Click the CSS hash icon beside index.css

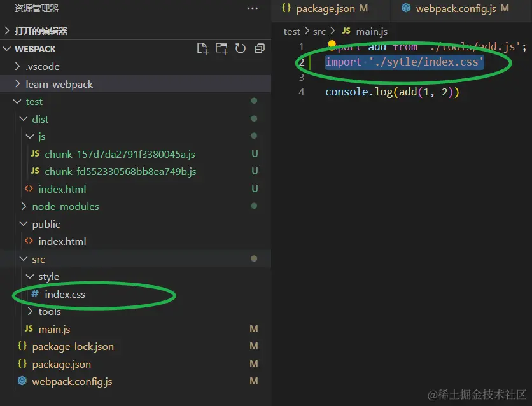pos(35,293)
